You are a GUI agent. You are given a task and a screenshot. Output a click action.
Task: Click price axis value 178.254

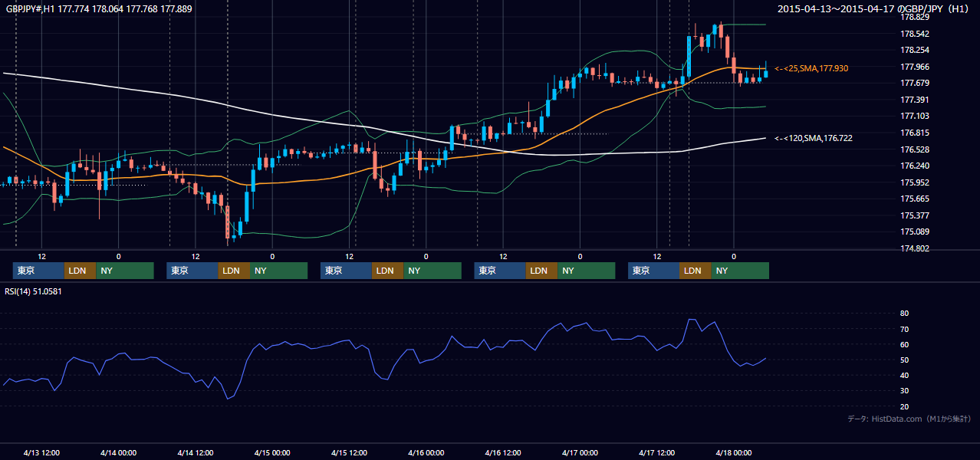click(x=914, y=50)
